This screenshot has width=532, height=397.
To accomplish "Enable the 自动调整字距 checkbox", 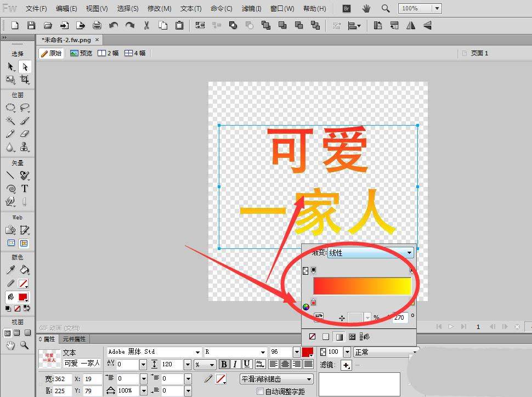I will pos(261,392).
